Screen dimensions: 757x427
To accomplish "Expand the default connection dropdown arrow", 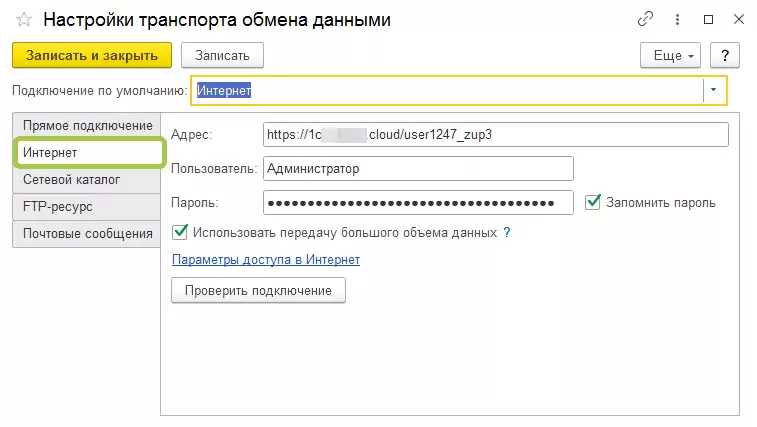I will (714, 90).
